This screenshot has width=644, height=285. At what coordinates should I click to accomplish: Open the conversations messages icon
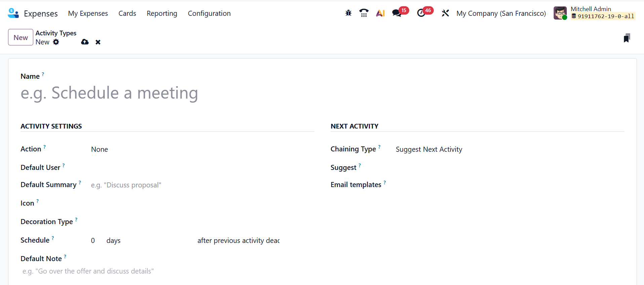pos(397,13)
